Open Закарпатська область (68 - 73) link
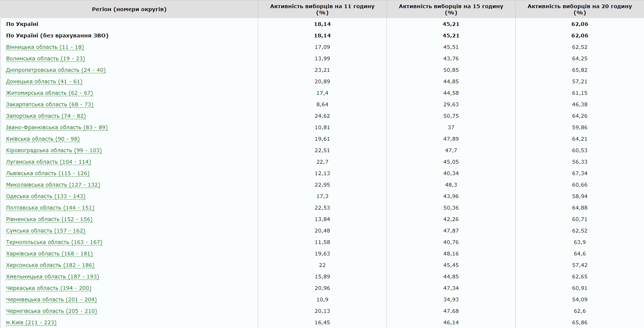Screen dimensions: 644x328 pyautogui.click(x=50, y=104)
